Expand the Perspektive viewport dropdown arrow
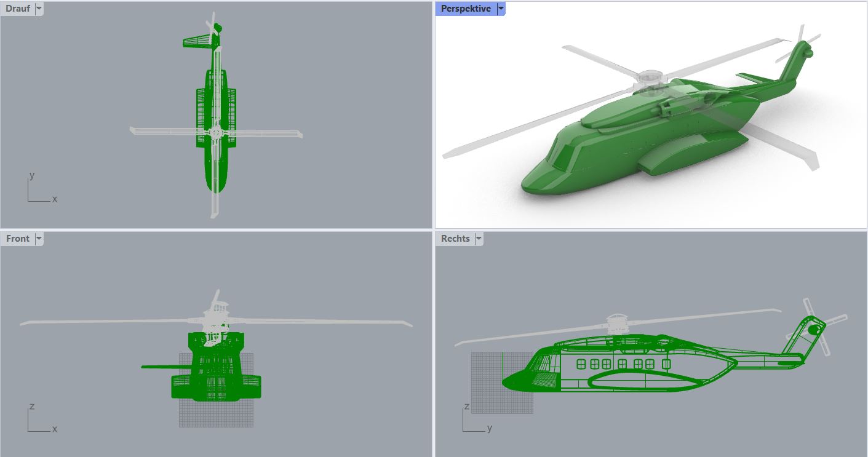Viewport: 868px width, 457px height. [501, 9]
